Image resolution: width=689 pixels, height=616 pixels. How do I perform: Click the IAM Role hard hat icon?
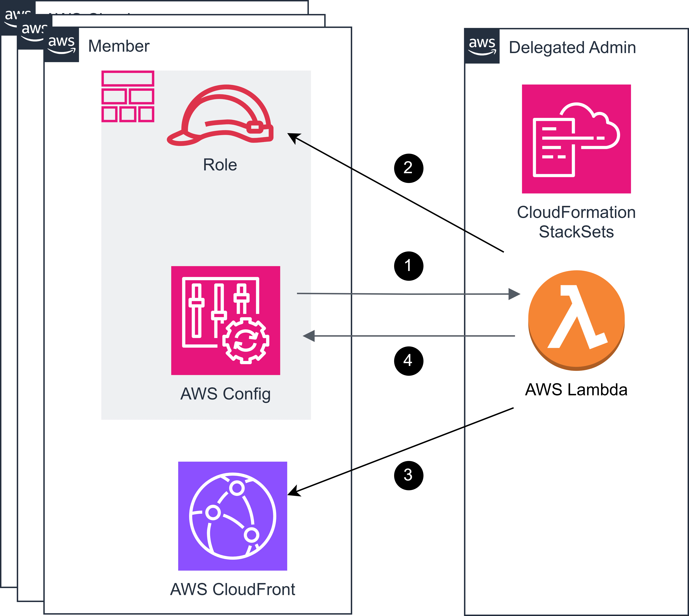point(220,115)
